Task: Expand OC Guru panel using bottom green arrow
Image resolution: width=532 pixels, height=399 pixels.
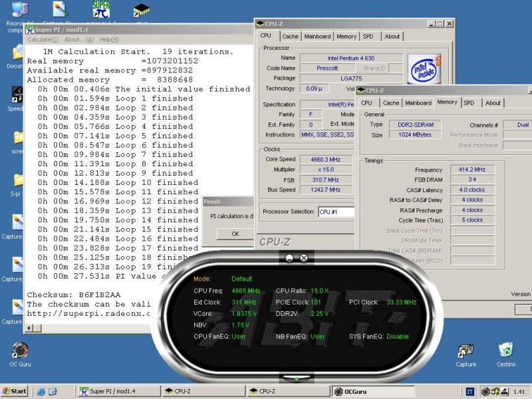Action: [x=296, y=378]
